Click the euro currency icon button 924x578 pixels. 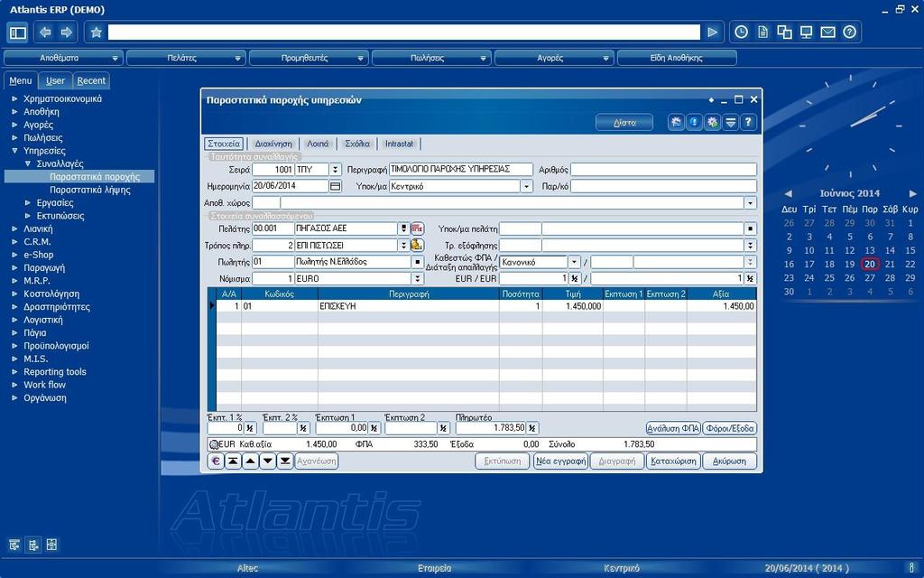(x=216, y=461)
